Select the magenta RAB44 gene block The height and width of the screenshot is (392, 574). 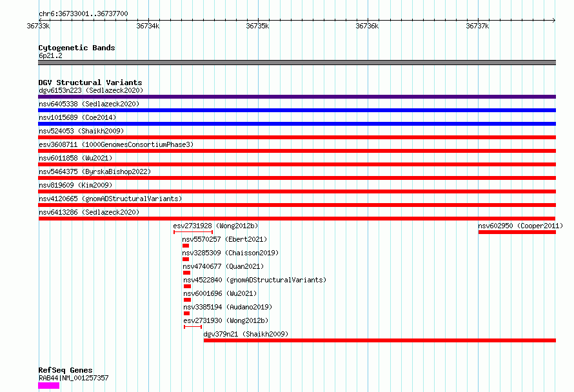point(48,386)
